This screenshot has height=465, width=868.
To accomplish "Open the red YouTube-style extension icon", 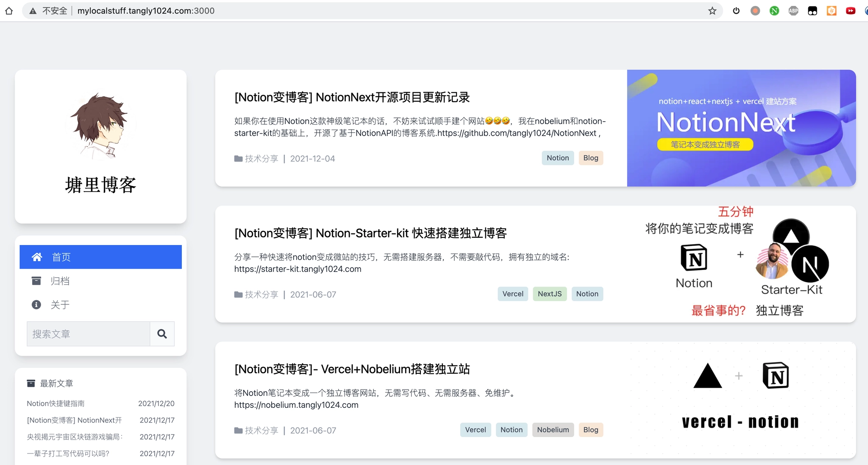I will coord(851,11).
